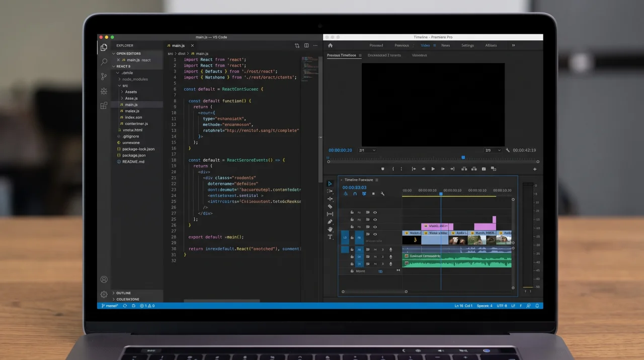
Task: Close the main.js editor tab
Action: pyautogui.click(x=192, y=45)
